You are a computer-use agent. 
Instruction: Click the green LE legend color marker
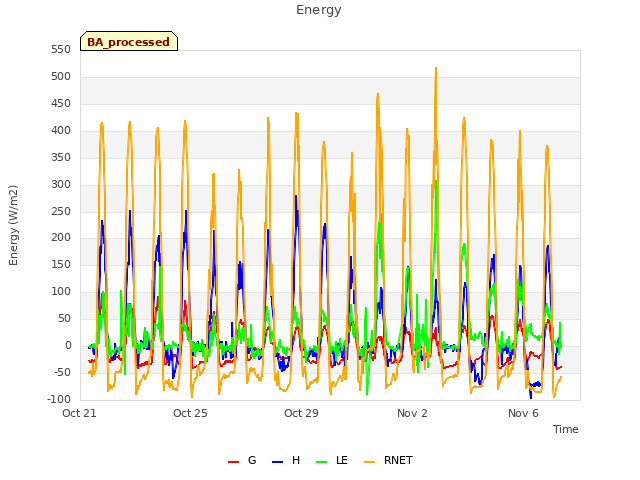point(321,462)
